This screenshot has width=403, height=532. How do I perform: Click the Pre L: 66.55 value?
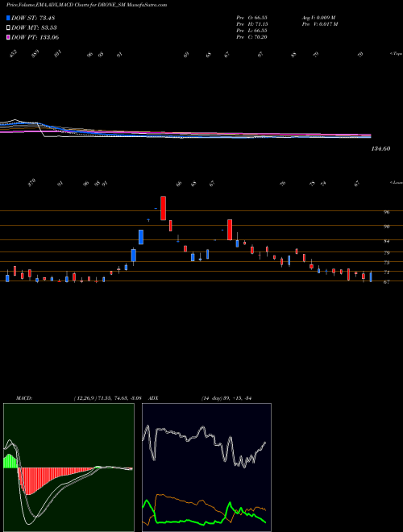tap(252, 31)
